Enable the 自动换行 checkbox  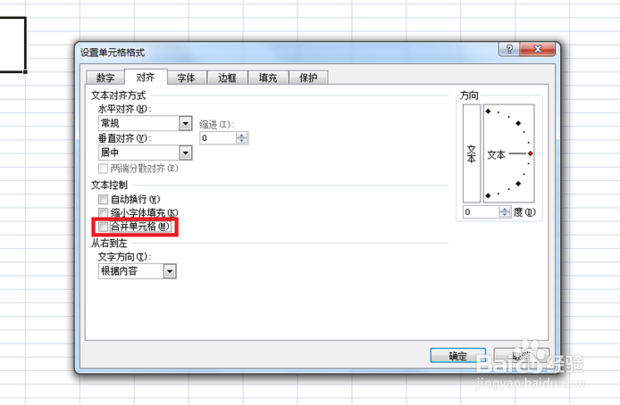pyautogui.click(x=103, y=199)
